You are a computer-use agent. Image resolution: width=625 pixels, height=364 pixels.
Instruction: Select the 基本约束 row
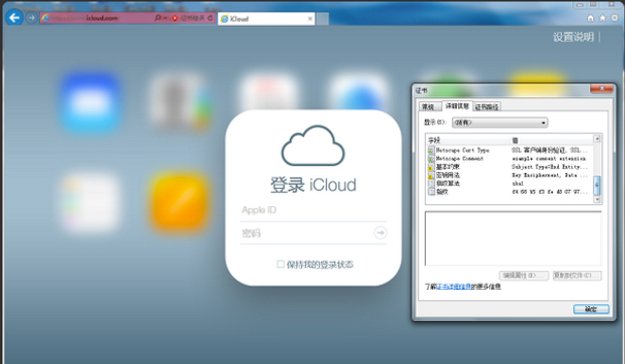tap(510, 167)
